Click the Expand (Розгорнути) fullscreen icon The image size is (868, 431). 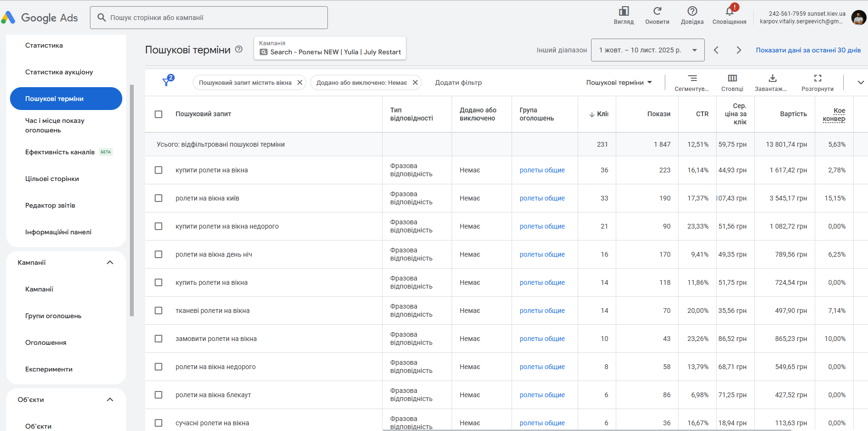(818, 78)
